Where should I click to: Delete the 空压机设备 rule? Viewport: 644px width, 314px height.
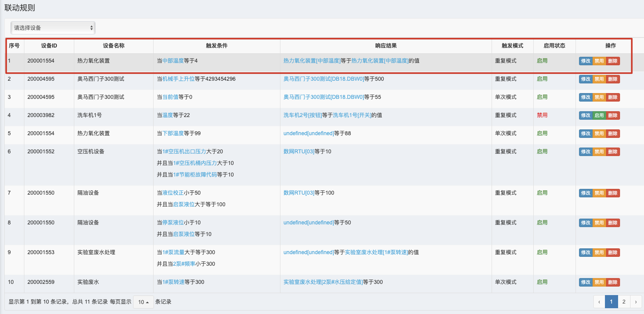[x=613, y=152]
